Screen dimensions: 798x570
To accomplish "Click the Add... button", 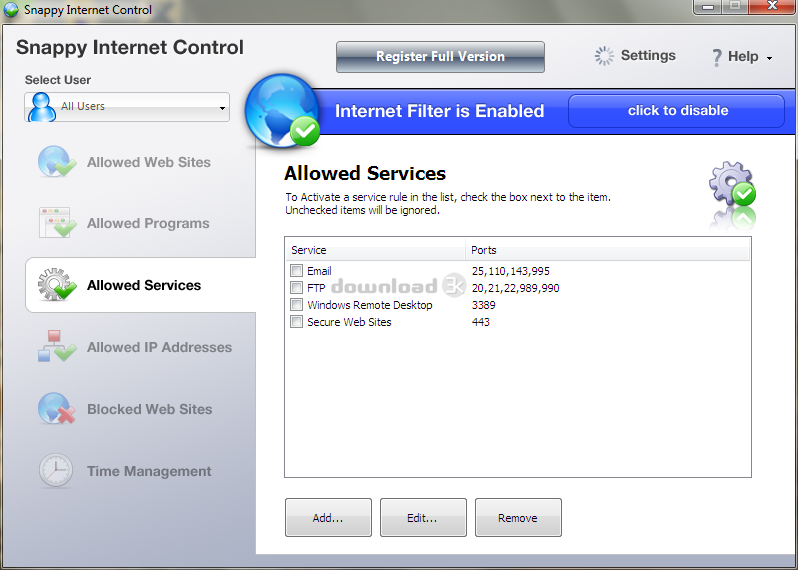I will click(x=328, y=518).
